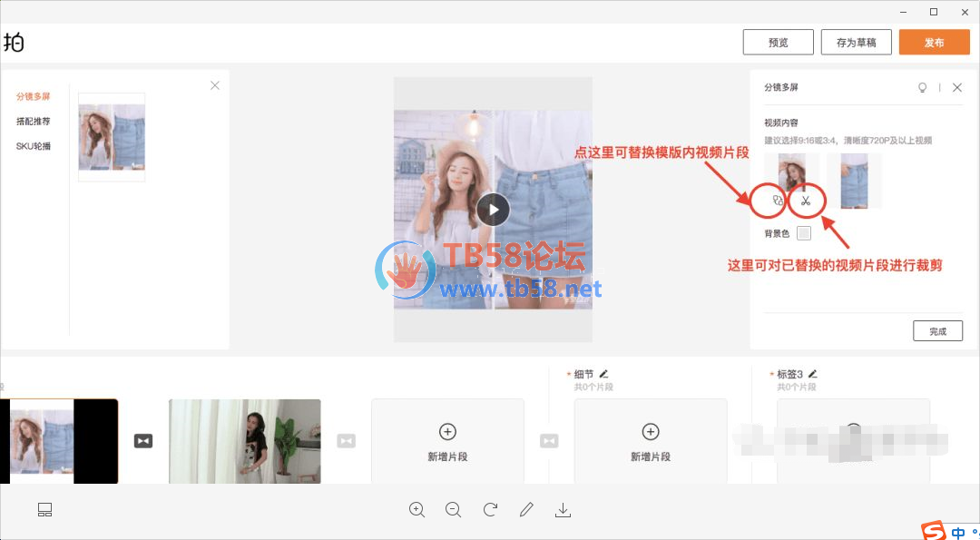Click the lightbulb tips icon
The image size is (980, 540).
923,88
